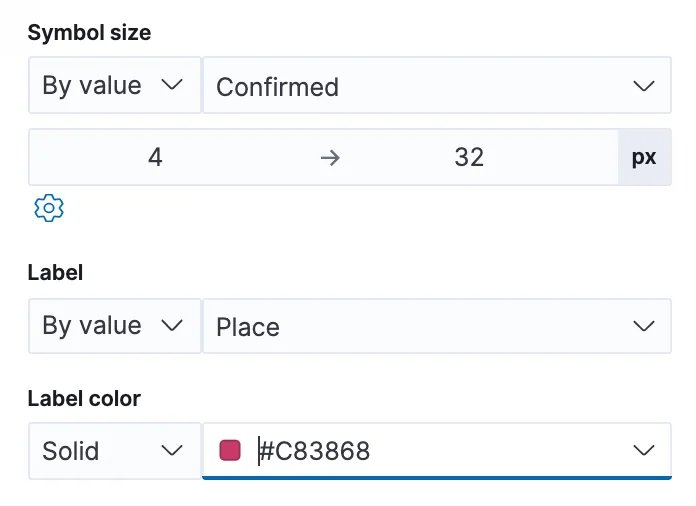Click the pink label color swatch

click(230, 451)
